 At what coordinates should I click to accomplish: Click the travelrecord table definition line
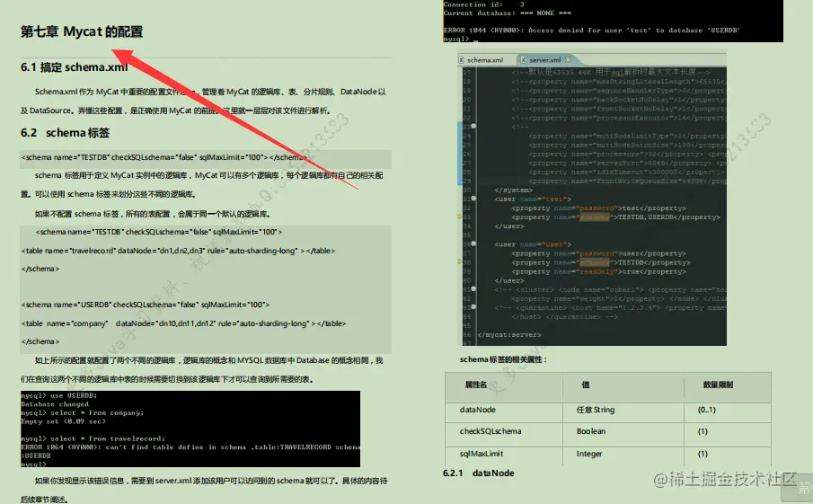pos(178,251)
